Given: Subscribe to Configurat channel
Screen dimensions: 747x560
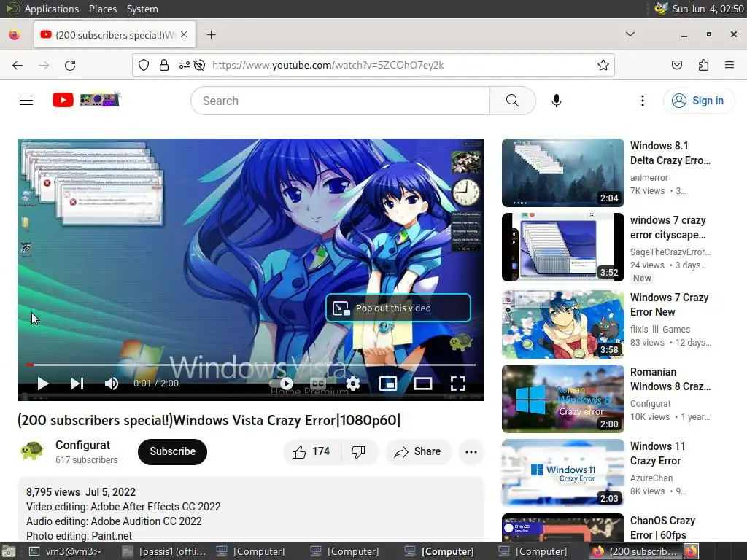Looking at the screenshot, I should 172,451.
